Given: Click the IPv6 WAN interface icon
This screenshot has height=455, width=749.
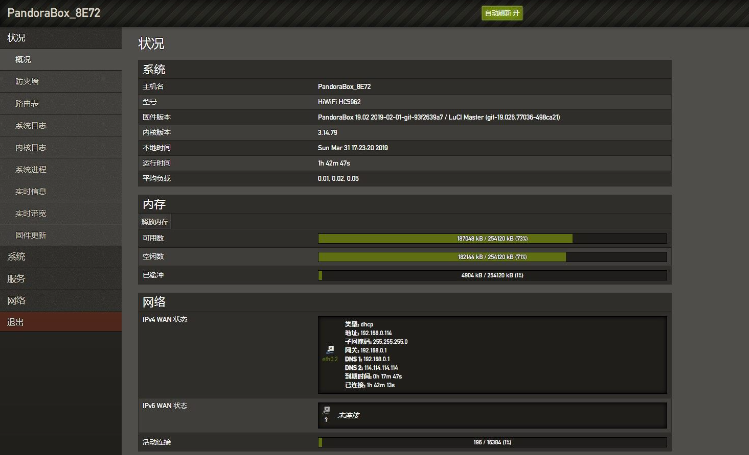Looking at the screenshot, I should coord(326,410).
